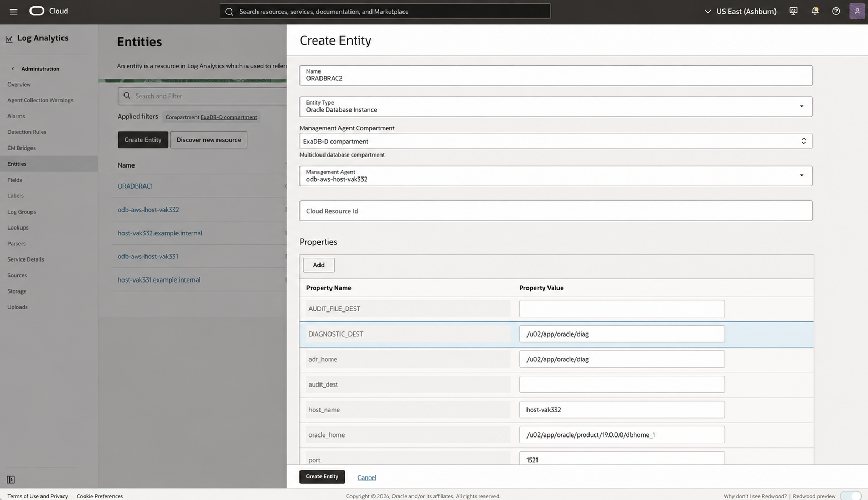Click Add under Properties
Screen dimensions: 868x500
[x=318, y=265]
